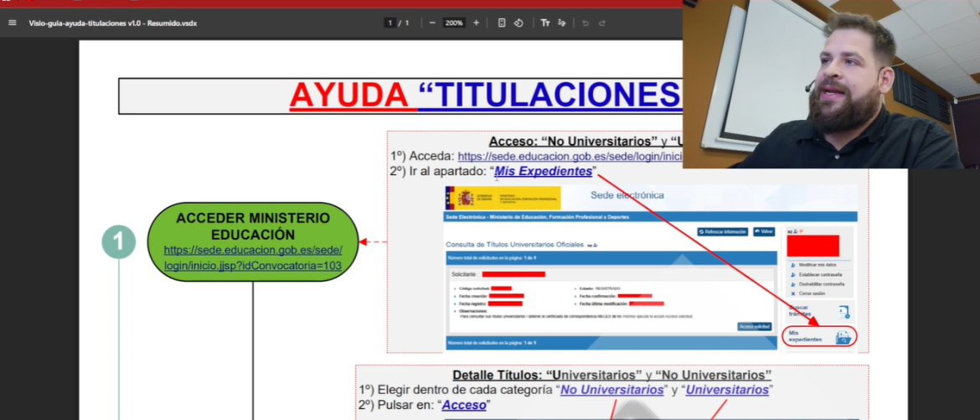The image size is (980, 420).
Task: Click 'Acceso solicitud' button in embedded page
Action: point(755,327)
